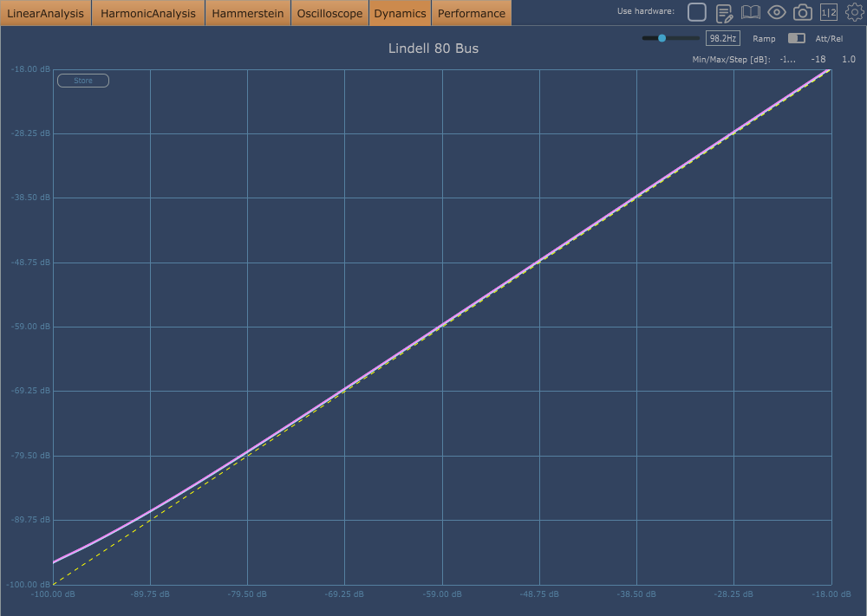
Task: Click the -18.00 dB y-axis label
Action: (x=30, y=69)
